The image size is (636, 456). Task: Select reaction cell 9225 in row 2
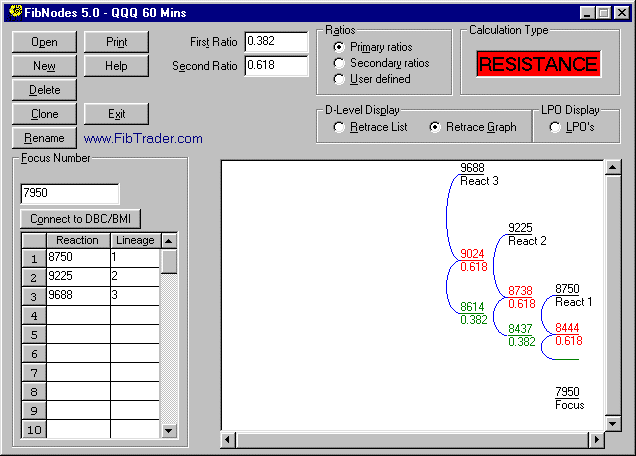click(x=78, y=277)
